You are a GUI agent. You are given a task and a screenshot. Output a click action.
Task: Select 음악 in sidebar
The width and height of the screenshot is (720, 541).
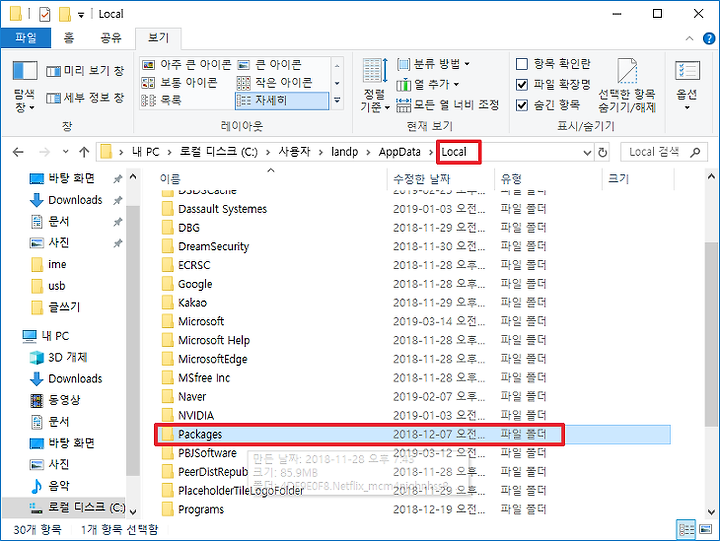point(50,486)
